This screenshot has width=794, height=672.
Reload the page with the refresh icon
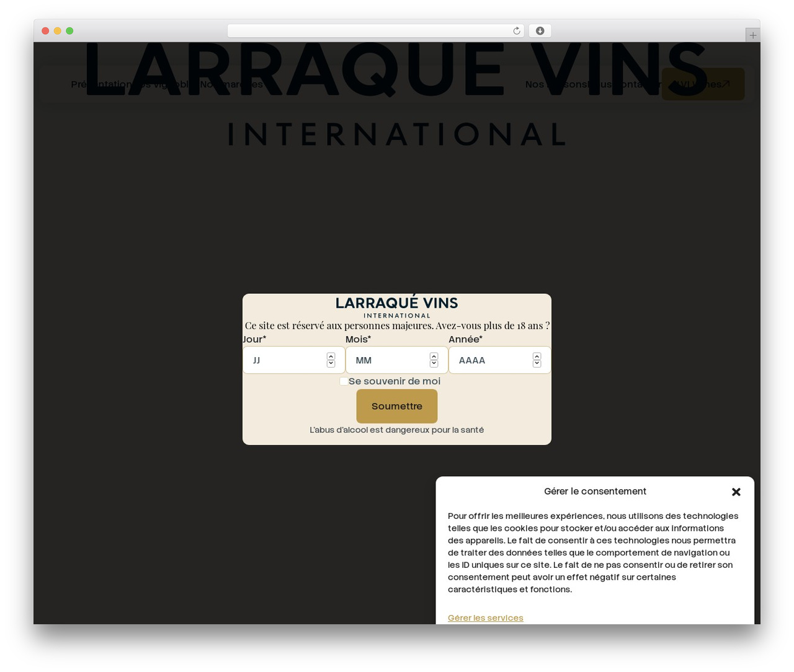[x=516, y=31]
